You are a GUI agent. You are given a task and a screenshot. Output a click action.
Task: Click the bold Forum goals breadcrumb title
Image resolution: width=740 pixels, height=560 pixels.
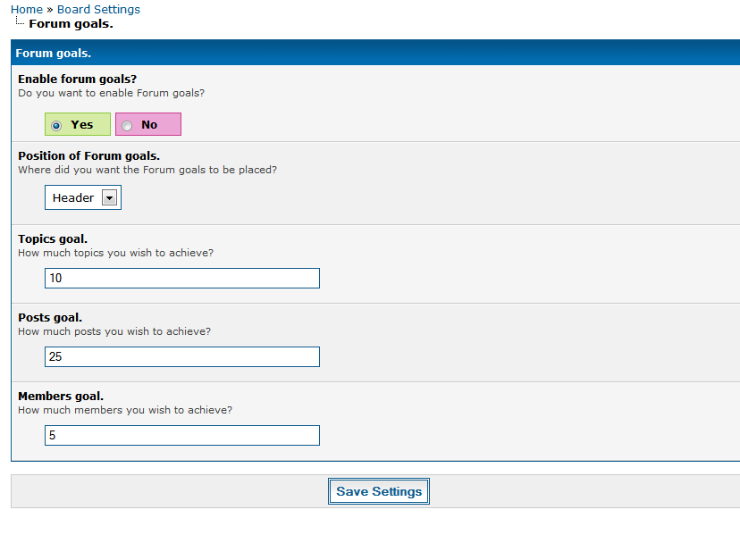tap(71, 24)
